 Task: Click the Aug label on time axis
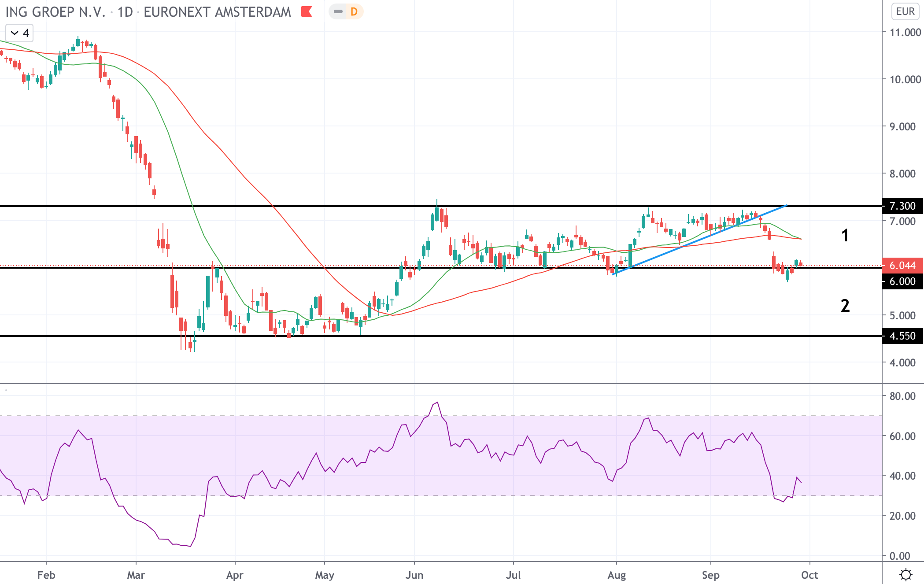[x=617, y=575]
